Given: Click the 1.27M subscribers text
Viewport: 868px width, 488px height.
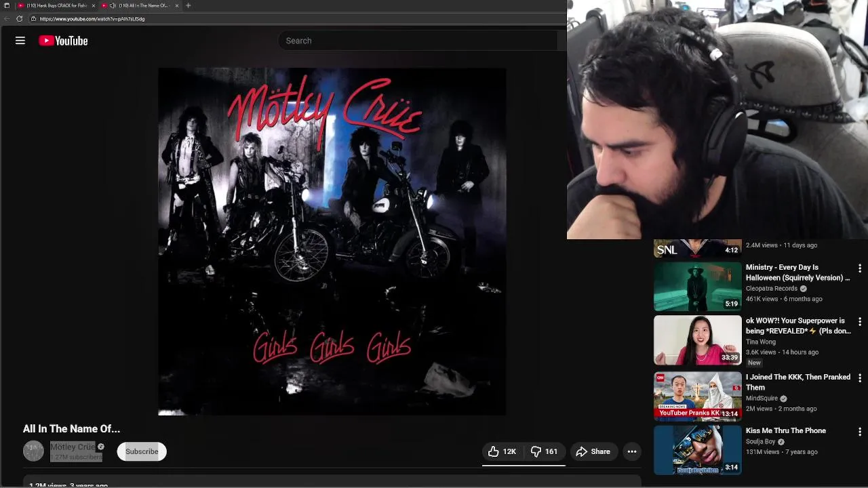Looking at the screenshot, I should click(x=76, y=457).
